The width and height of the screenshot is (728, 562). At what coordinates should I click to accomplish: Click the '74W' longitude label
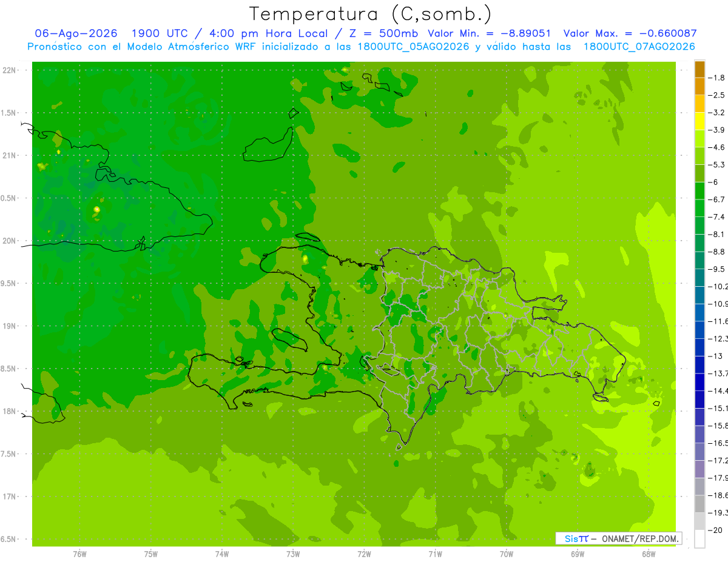[x=222, y=554]
